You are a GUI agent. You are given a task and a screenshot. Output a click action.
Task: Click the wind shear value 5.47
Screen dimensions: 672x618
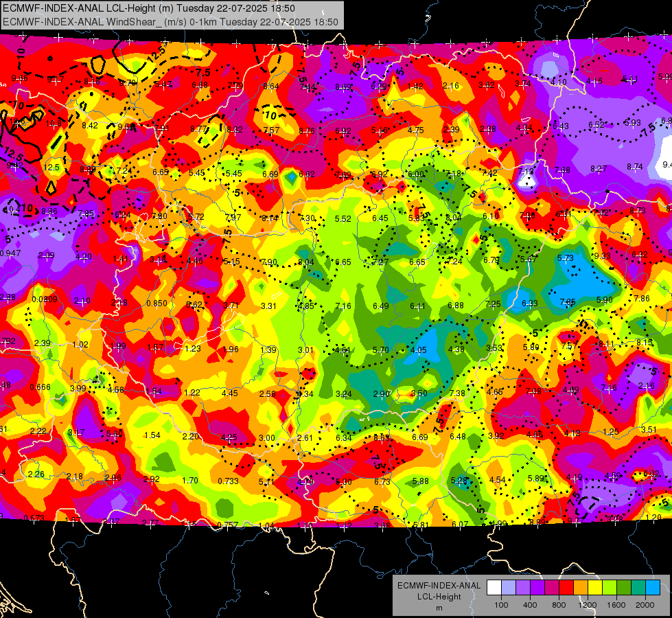(x=163, y=84)
